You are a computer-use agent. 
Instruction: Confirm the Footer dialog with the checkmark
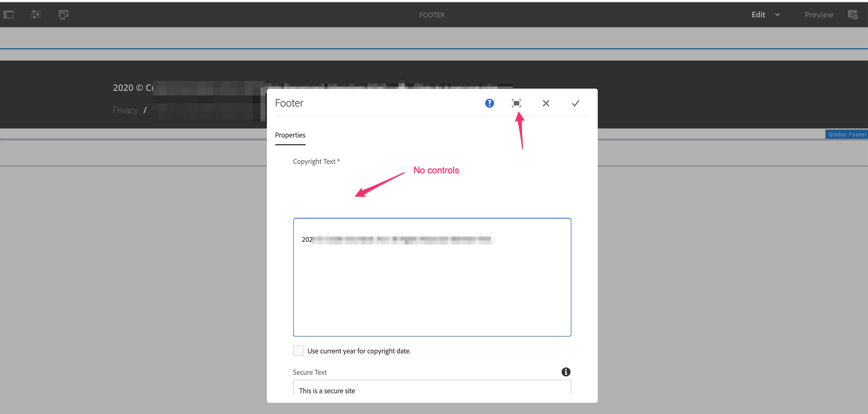(x=576, y=103)
